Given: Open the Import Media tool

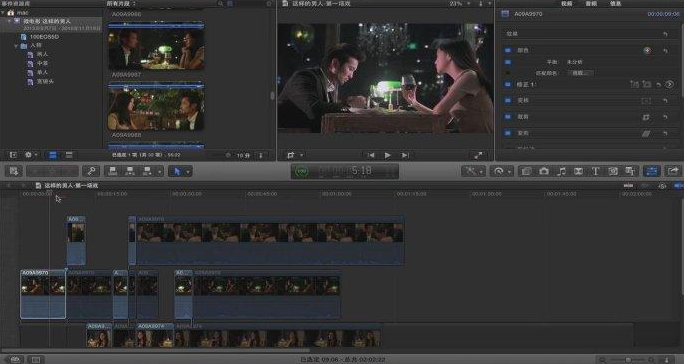Looking at the screenshot, I should (14, 171).
